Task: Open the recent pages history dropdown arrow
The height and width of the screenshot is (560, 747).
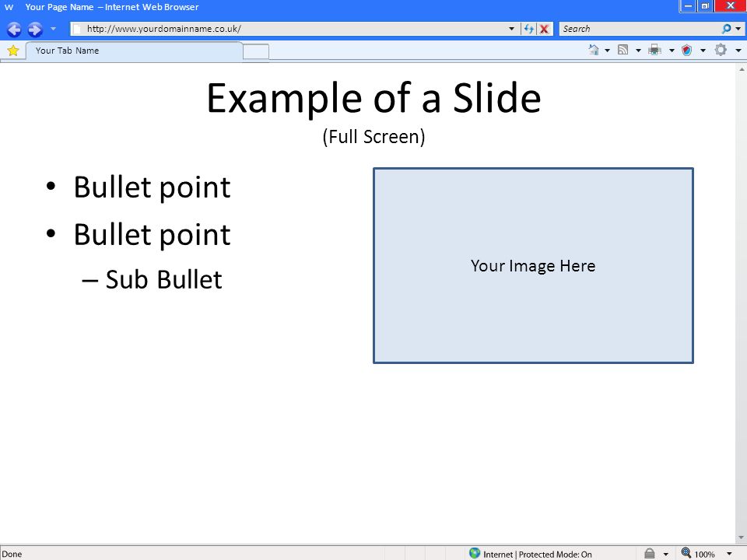Action: 54,29
